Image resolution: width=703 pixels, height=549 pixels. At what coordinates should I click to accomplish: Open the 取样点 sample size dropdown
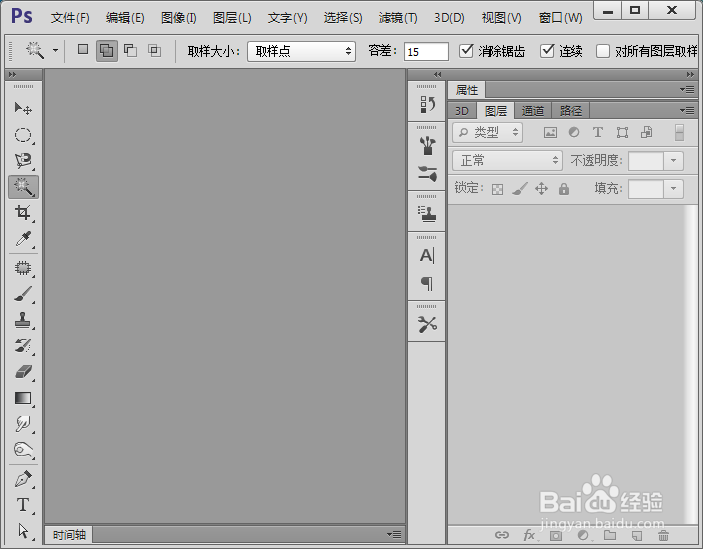301,52
